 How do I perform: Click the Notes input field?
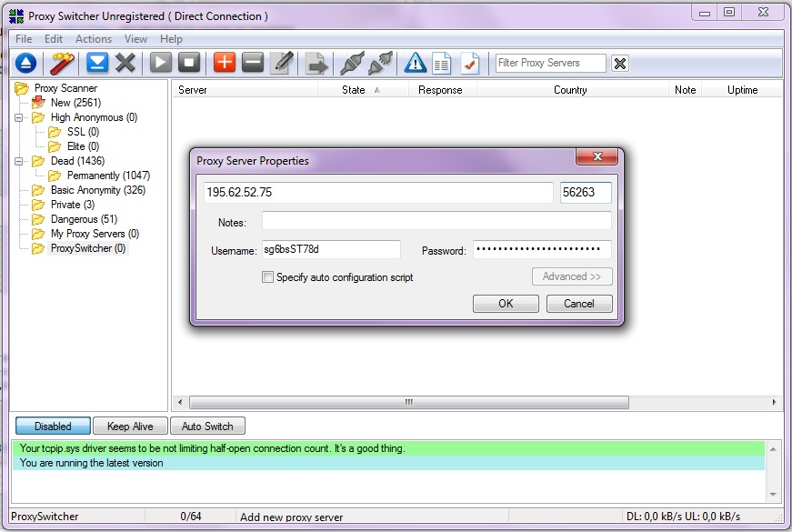click(x=436, y=221)
